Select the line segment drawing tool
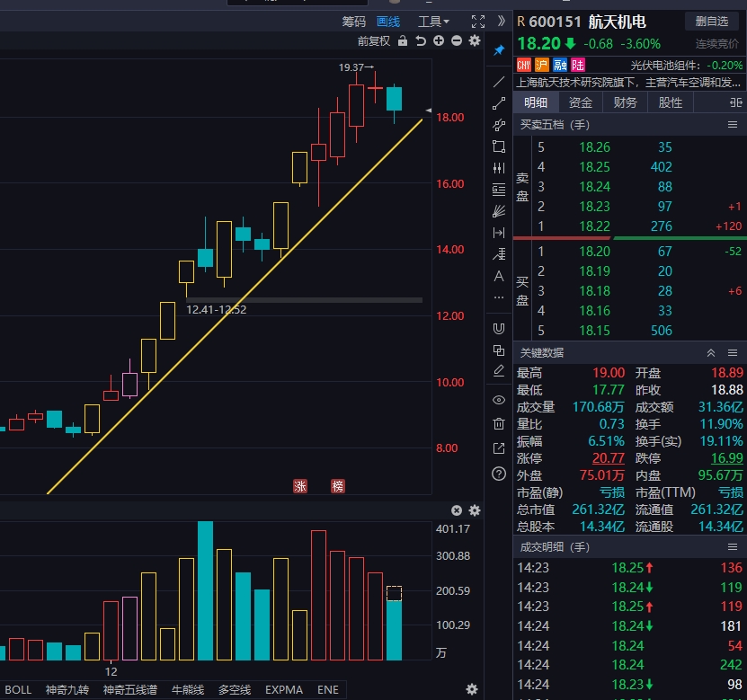 pyautogui.click(x=499, y=103)
